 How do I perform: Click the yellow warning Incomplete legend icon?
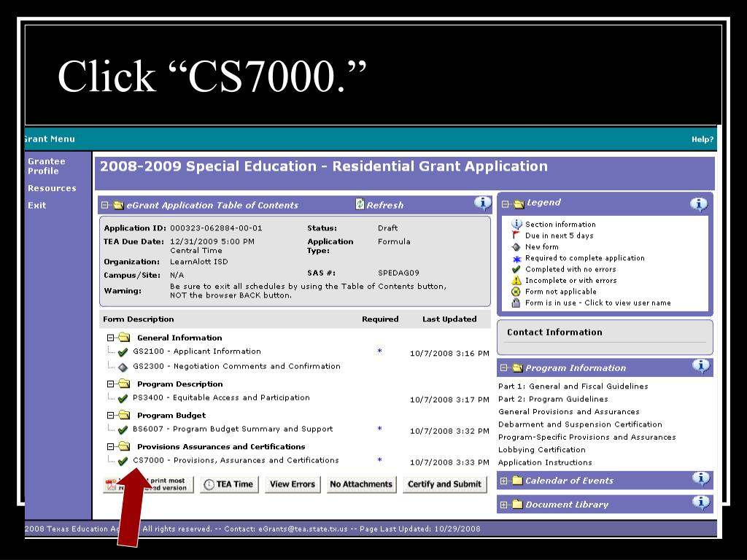point(516,280)
